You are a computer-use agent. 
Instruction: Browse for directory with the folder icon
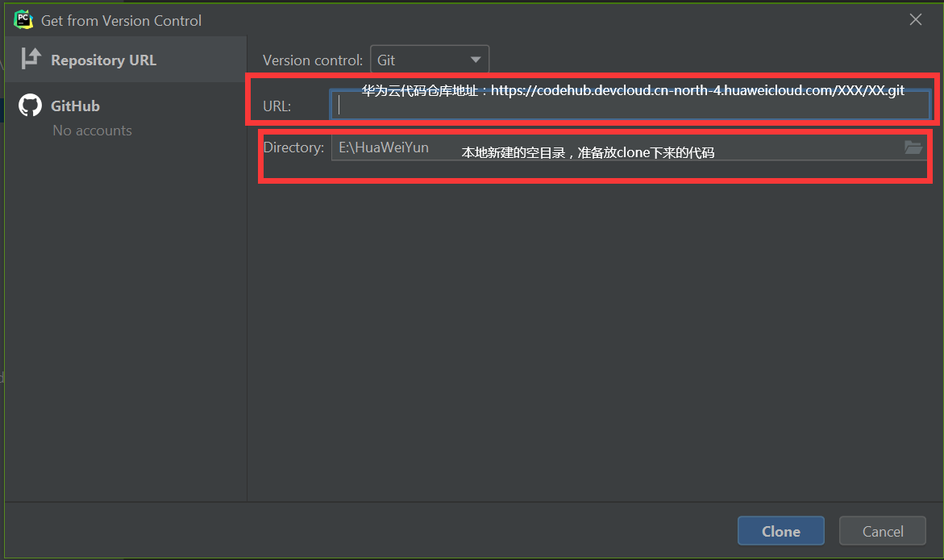(913, 147)
